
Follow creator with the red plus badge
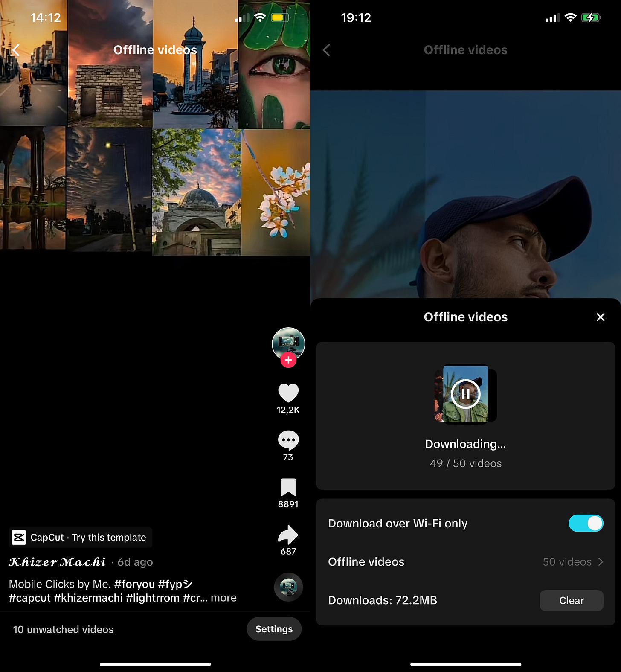(x=288, y=360)
